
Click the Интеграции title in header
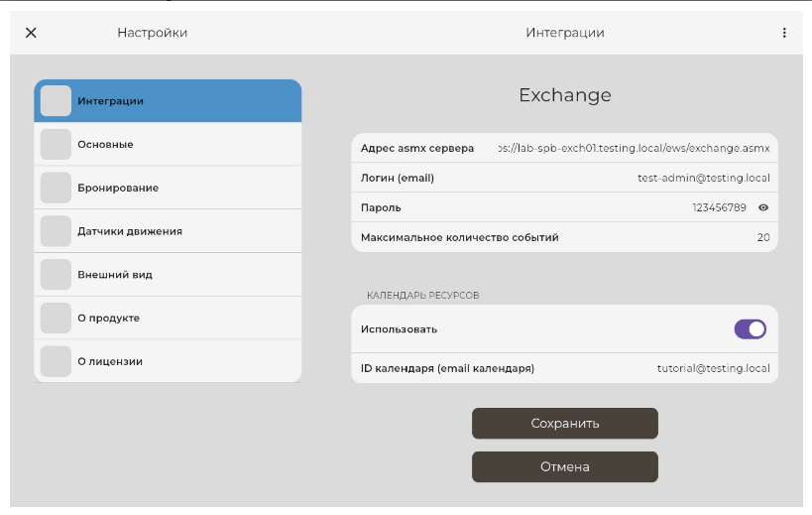coord(565,33)
